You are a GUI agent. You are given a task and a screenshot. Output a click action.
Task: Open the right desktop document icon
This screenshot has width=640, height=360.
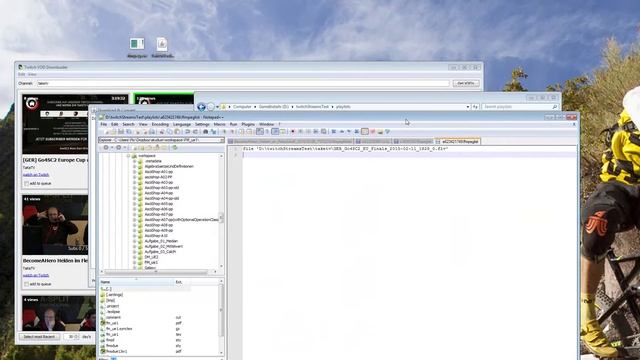162,48
